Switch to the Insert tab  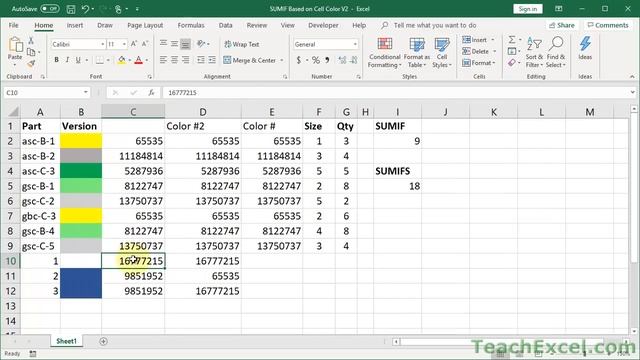(x=75, y=25)
